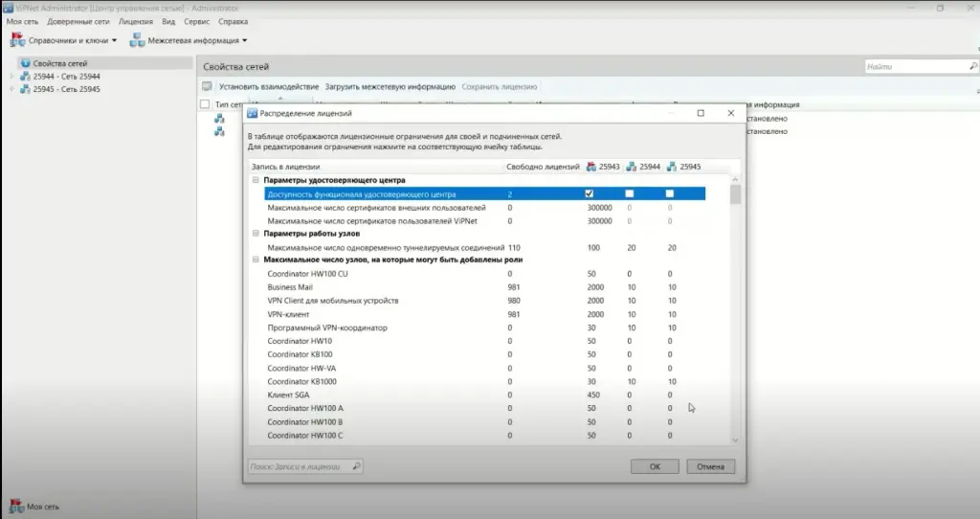The image size is (980, 519).
Task: Check CA availability checkbox for network 25944
Action: 630,193
